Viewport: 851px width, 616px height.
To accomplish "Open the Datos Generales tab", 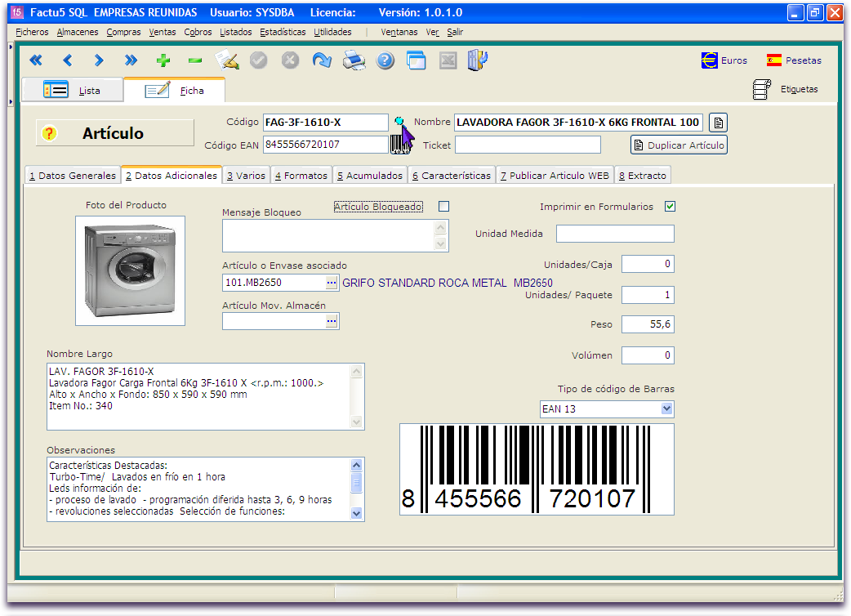I will tap(73, 176).
